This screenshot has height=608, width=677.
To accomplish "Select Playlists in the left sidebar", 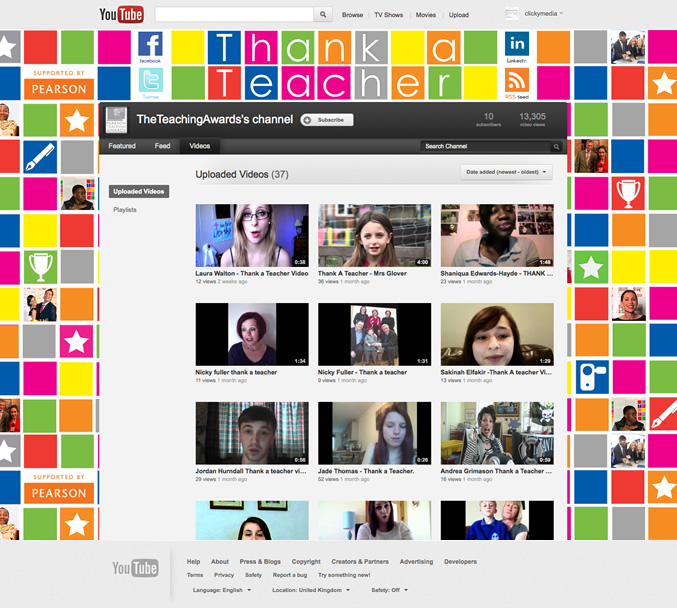I will (x=125, y=210).
